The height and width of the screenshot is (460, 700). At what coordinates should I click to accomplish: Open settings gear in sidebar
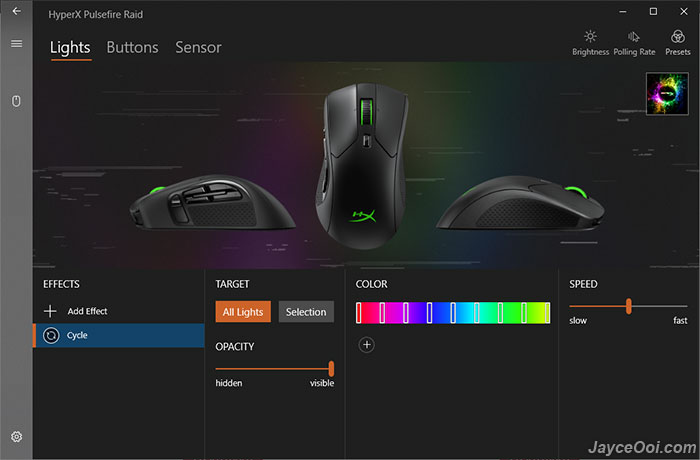click(17, 436)
